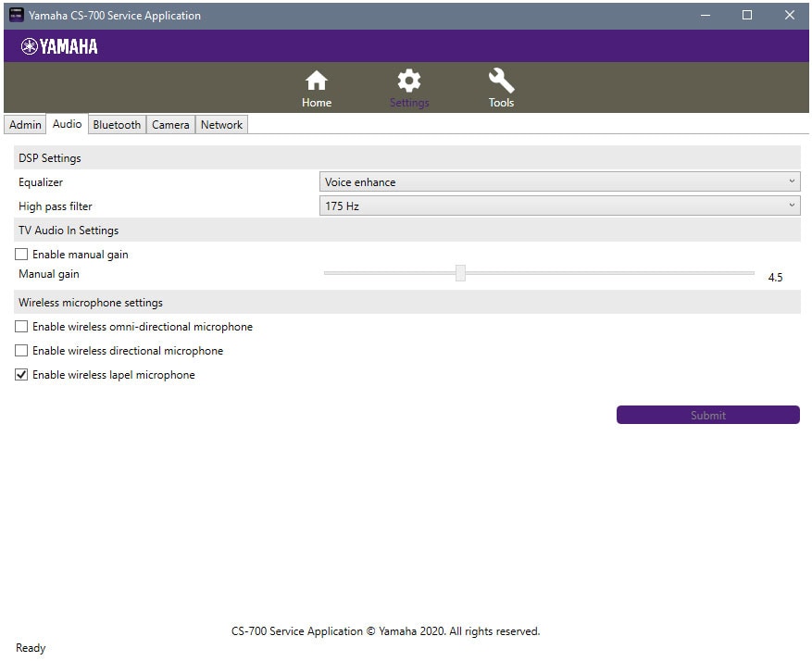Enable manual gain checkbox

(21, 255)
